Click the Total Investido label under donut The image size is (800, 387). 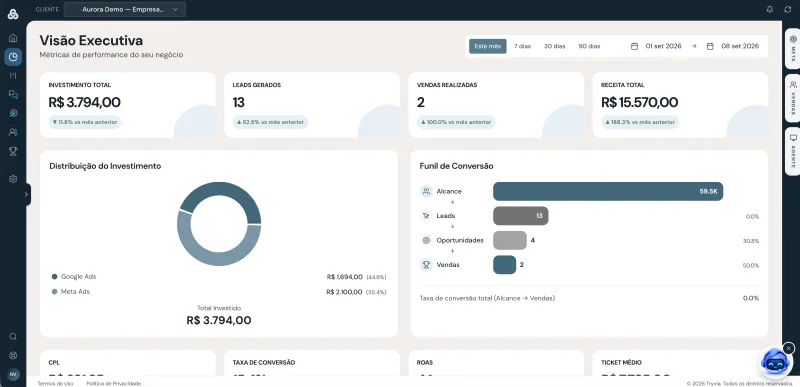(219, 308)
